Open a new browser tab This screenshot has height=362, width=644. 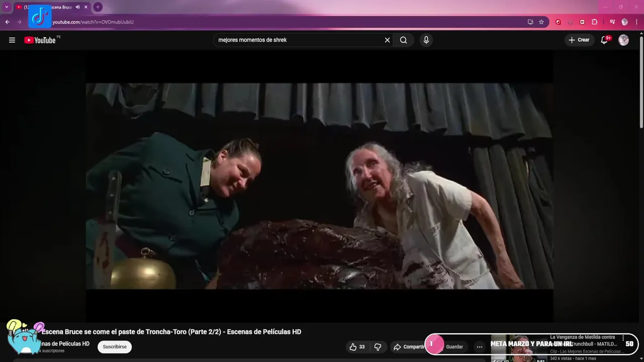pos(98,7)
